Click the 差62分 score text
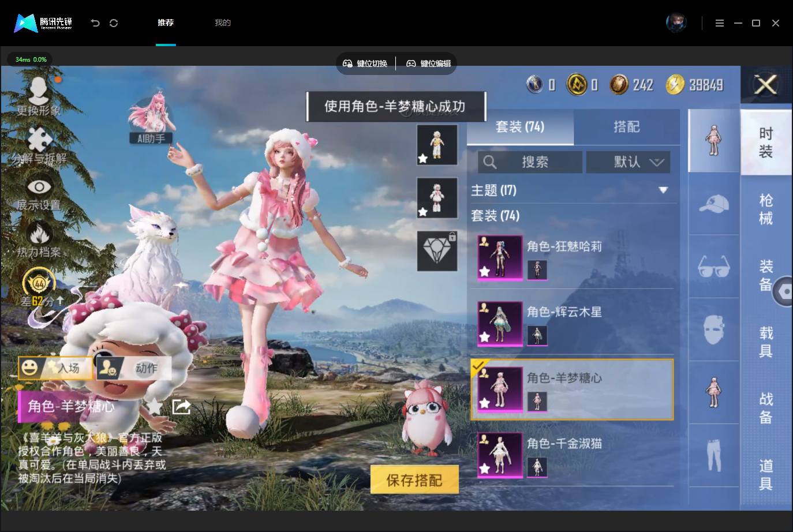 [x=42, y=301]
